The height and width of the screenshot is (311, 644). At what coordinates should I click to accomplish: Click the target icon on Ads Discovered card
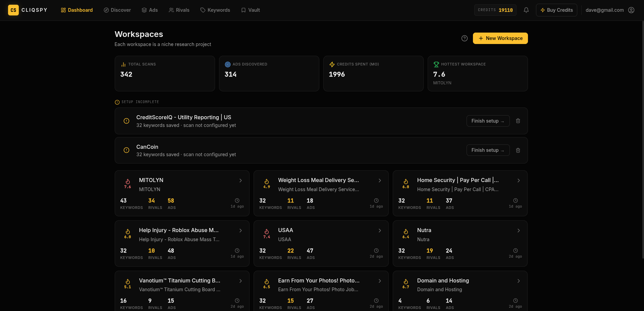coord(227,64)
